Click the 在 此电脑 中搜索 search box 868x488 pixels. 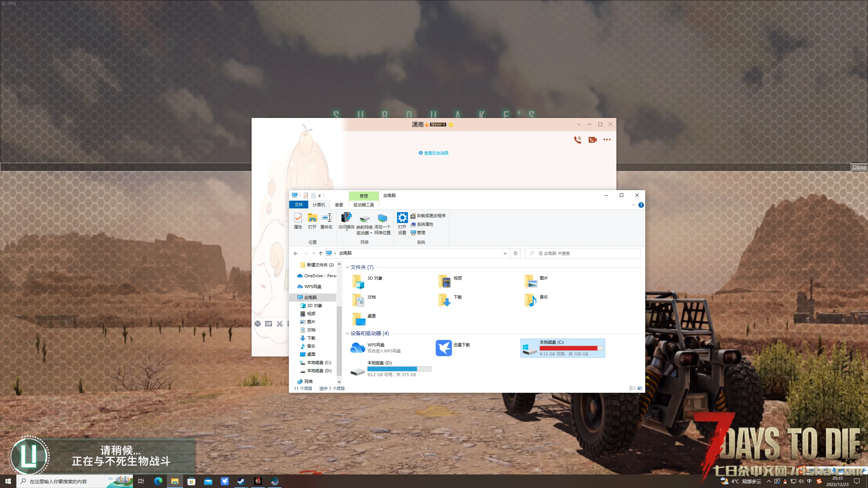click(x=583, y=253)
